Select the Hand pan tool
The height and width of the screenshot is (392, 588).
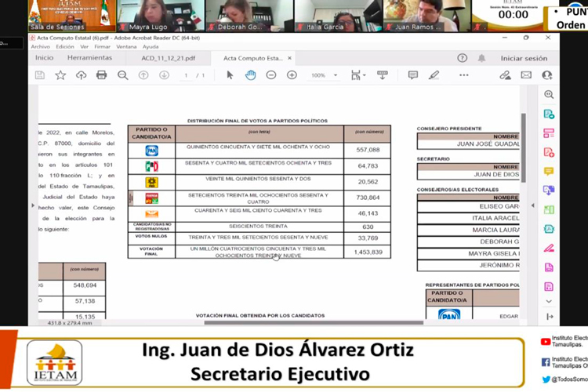pos(250,75)
